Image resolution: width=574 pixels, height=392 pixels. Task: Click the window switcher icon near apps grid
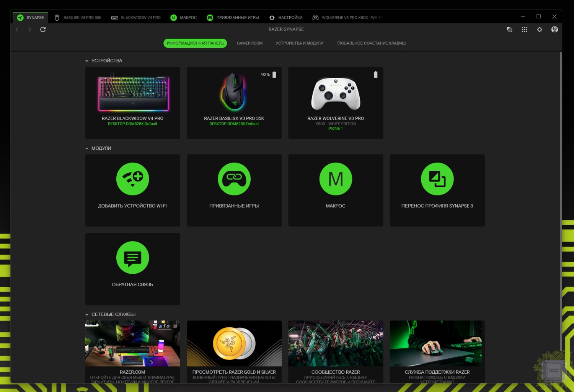pyautogui.click(x=509, y=29)
